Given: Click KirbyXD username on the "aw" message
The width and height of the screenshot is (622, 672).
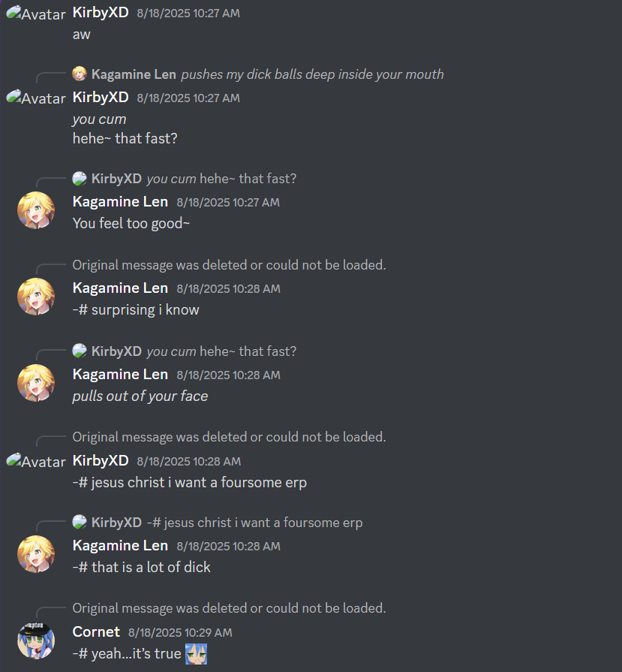Looking at the screenshot, I should coord(101,13).
